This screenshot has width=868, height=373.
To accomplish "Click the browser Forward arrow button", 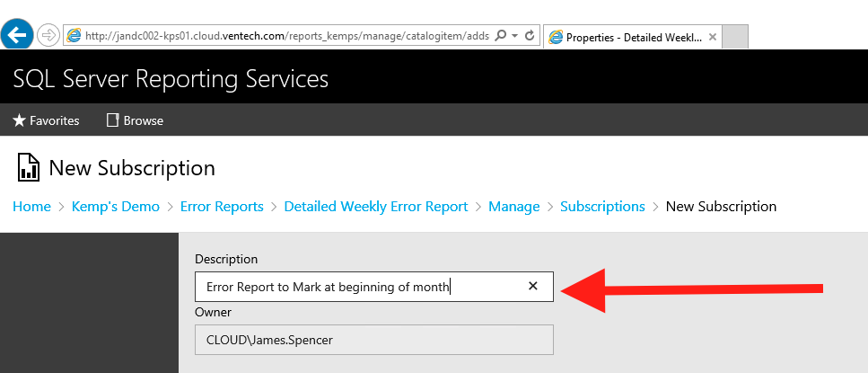I will [x=48, y=36].
